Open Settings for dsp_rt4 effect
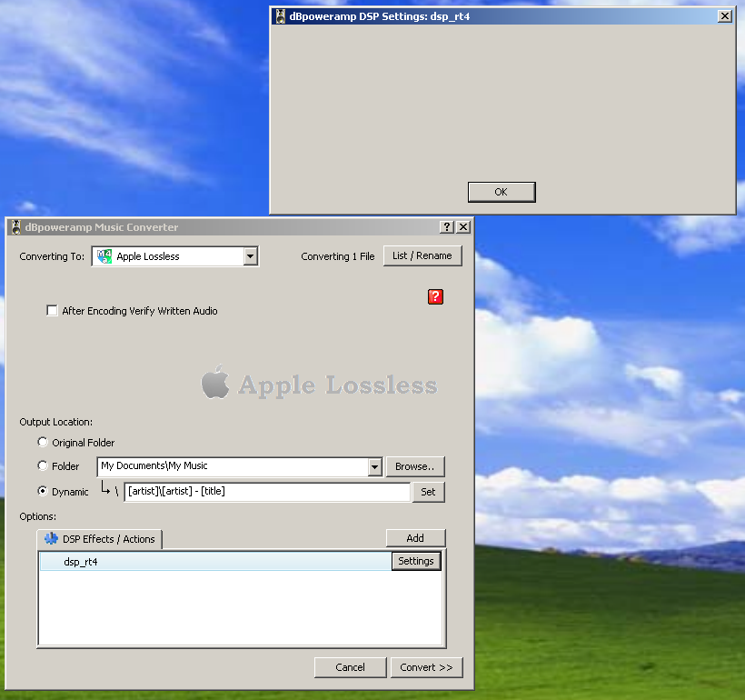The height and width of the screenshot is (700, 745). pos(416,561)
